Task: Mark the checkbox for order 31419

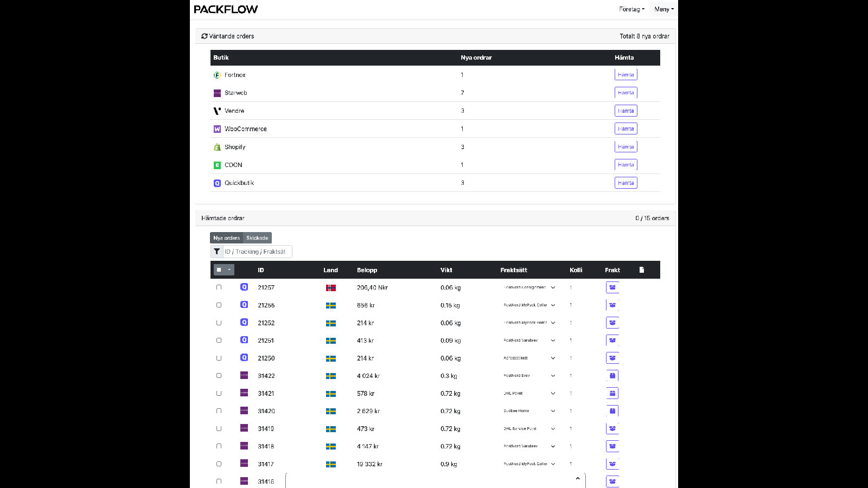Action: point(219,428)
